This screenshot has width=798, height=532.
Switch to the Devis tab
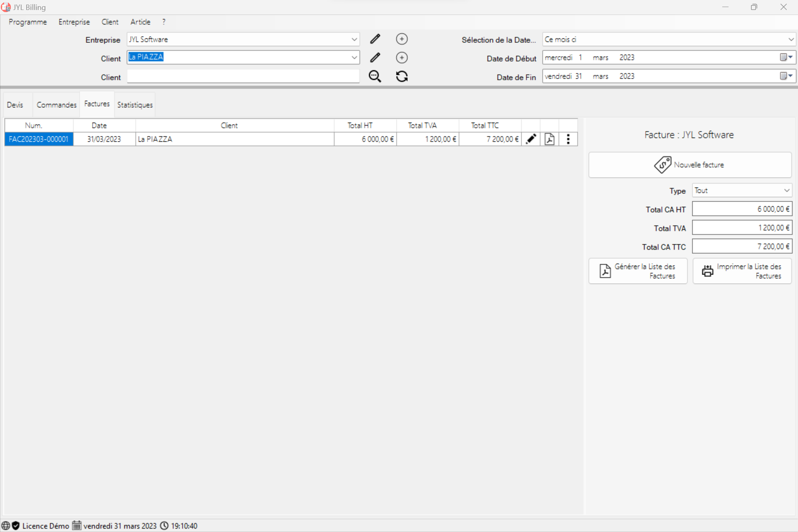[x=15, y=105]
